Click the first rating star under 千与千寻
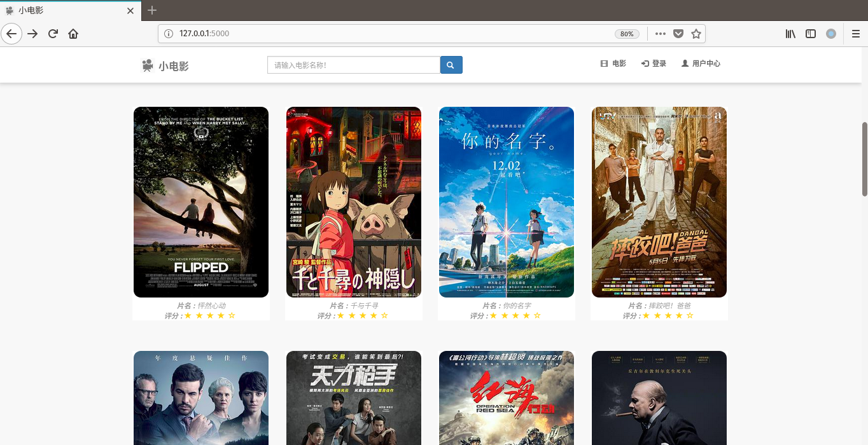The width and height of the screenshot is (868, 445). coord(340,315)
